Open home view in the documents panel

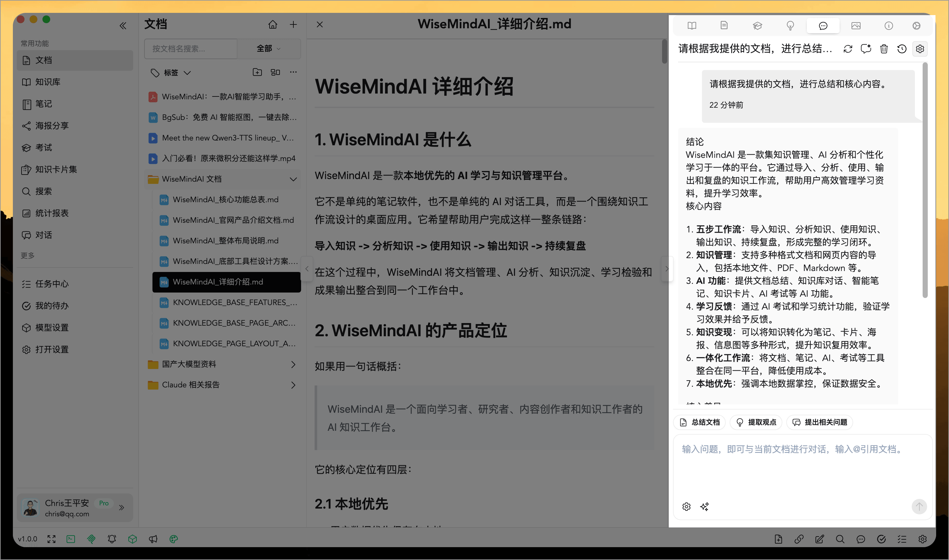click(x=273, y=24)
